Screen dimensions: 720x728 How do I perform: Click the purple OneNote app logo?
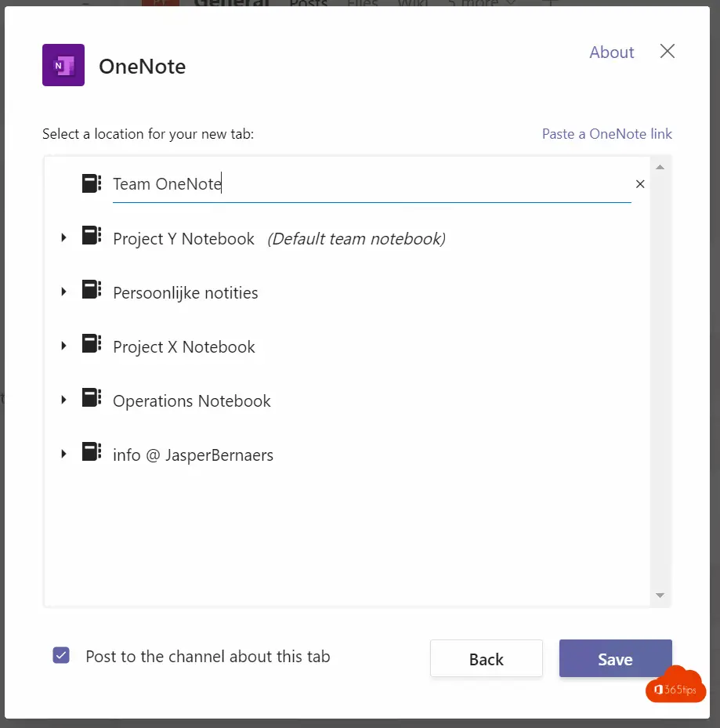pos(63,65)
